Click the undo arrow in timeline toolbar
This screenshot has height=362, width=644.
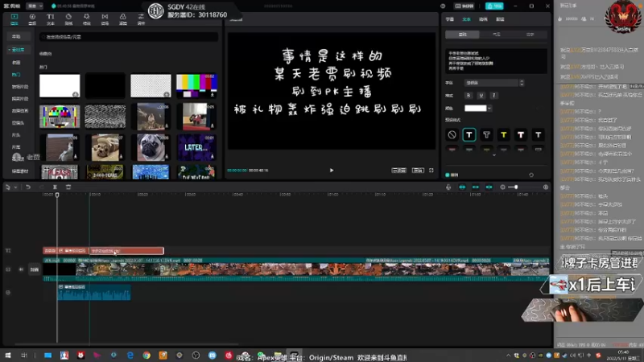click(28, 187)
